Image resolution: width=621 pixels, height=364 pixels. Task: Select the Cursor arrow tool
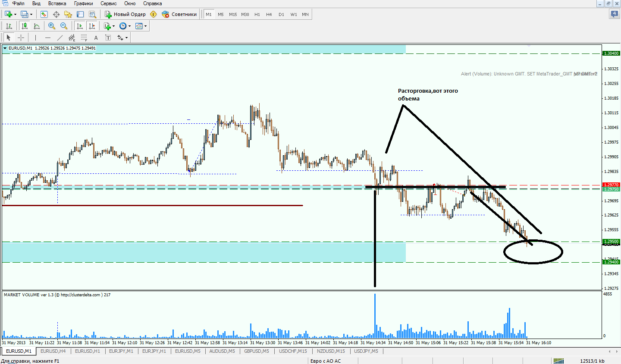[9, 38]
